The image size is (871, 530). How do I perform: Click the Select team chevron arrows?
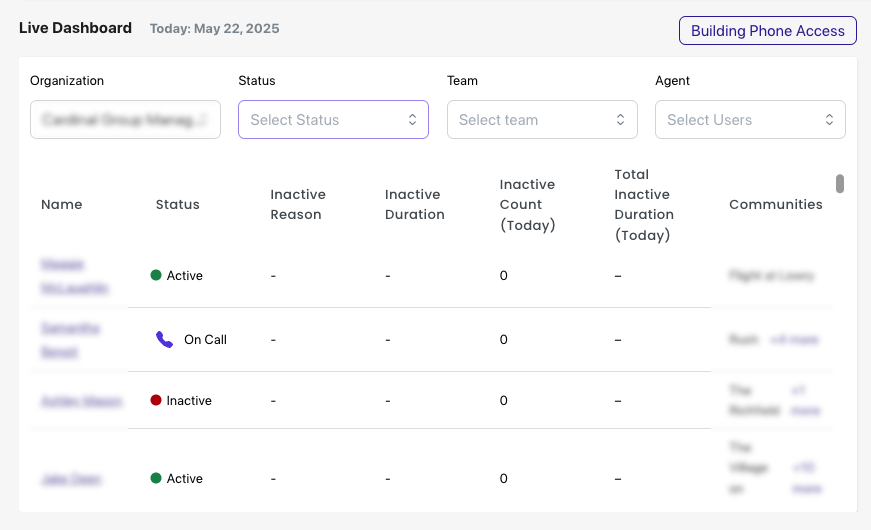pyautogui.click(x=620, y=119)
